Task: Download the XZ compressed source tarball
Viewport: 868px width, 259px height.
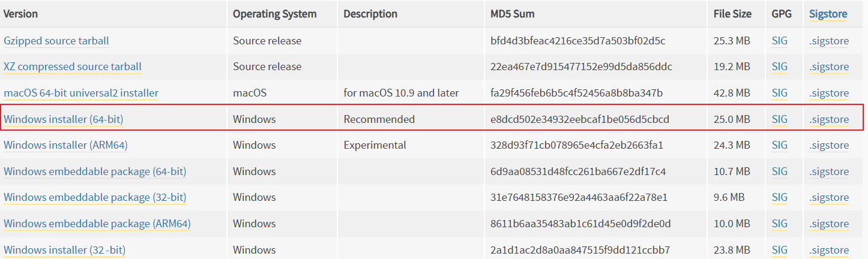Action: pos(73,67)
